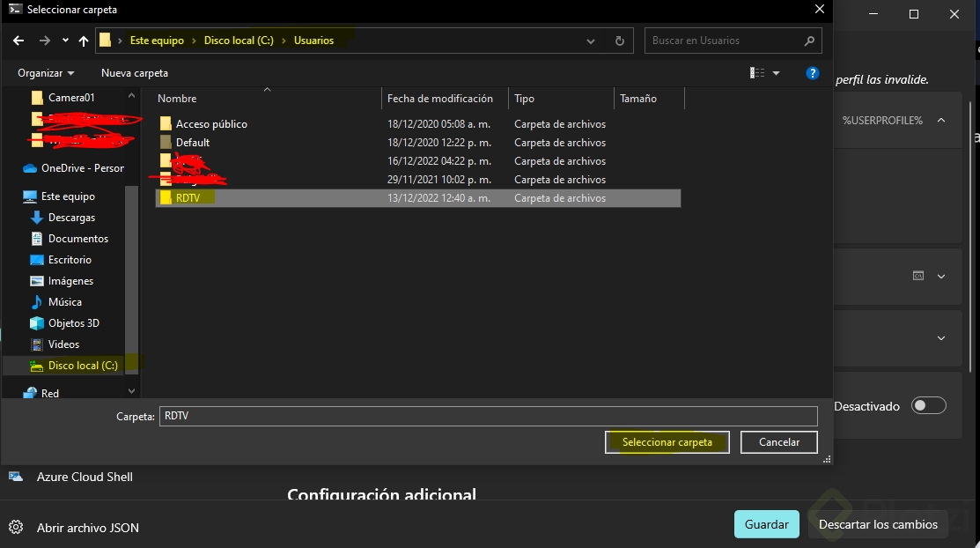Click the gear icon beside Abrir archivo JSON
Screen dimensions: 980x548
click(x=16, y=528)
